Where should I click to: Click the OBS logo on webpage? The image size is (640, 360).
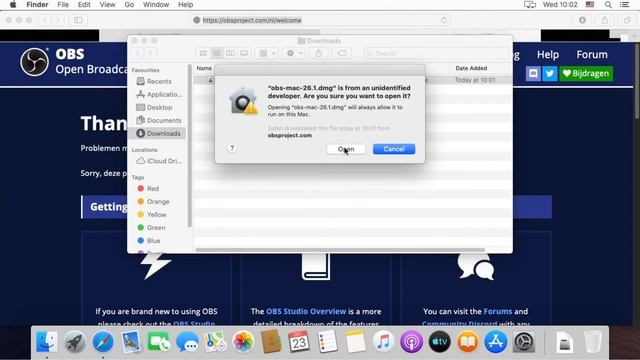tap(34, 62)
